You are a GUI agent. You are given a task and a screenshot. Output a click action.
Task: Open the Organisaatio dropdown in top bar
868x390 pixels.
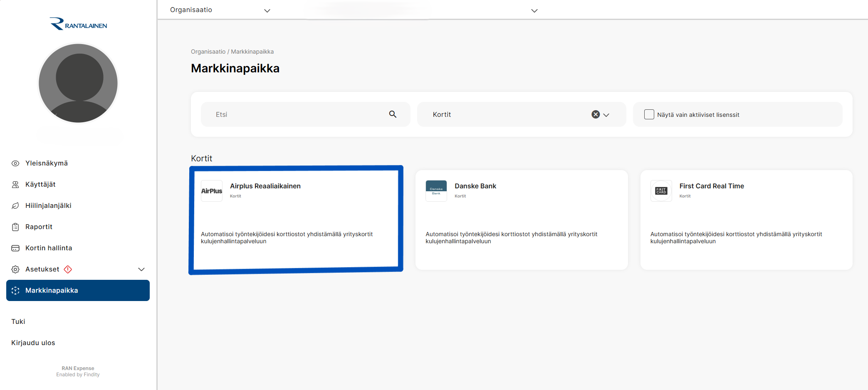point(220,10)
